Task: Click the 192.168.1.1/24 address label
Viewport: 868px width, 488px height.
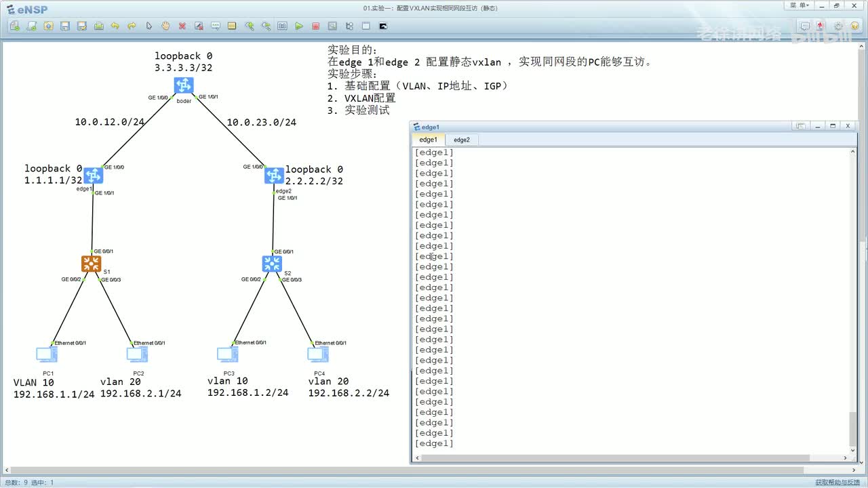Action: click(54, 394)
